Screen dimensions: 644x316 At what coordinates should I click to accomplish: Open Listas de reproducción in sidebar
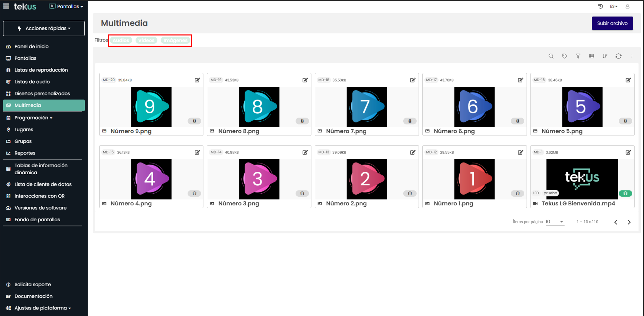tap(41, 70)
